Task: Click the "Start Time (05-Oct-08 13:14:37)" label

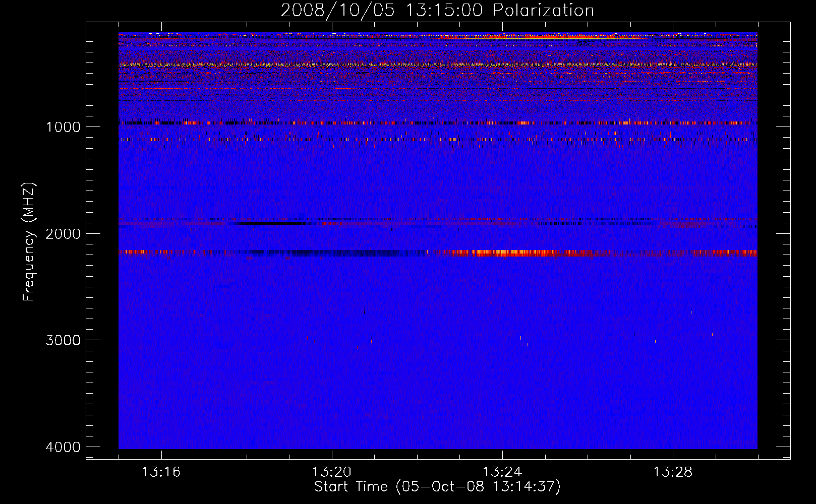Action: point(437,487)
